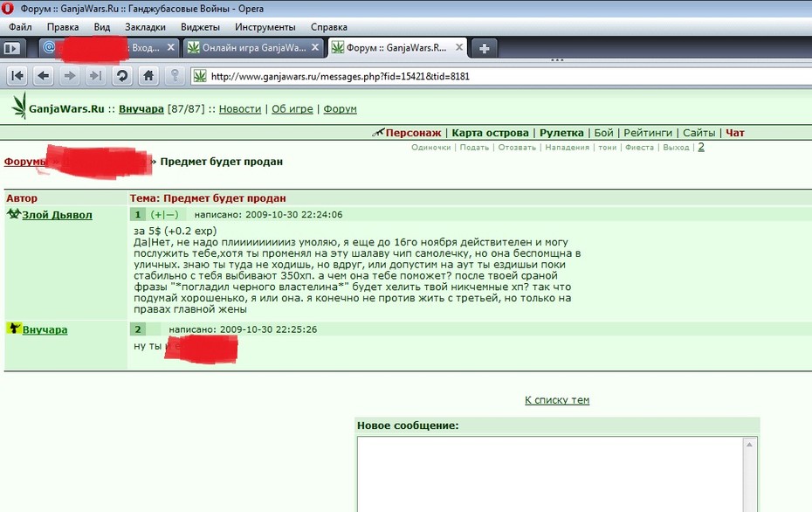Click post number 1 marker
The height and width of the screenshot is (512, 812).
point(137,214)
